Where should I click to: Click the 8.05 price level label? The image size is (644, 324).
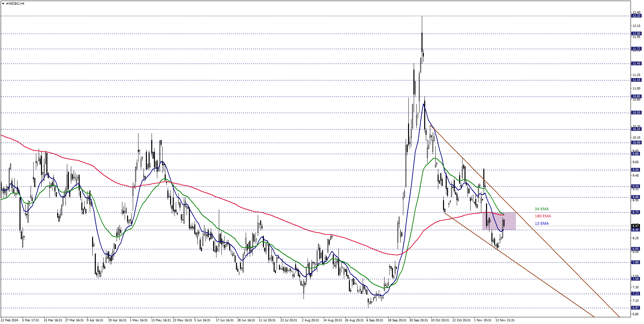click(636, 249)
